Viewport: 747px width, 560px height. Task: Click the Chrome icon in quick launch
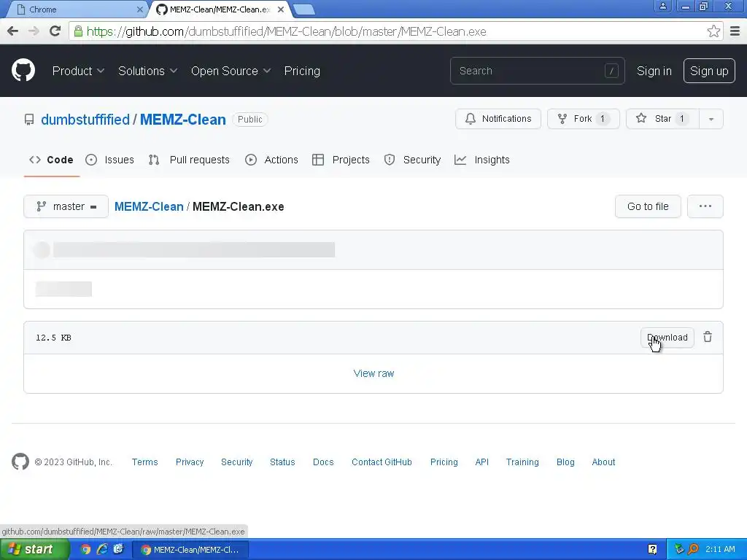85,549
